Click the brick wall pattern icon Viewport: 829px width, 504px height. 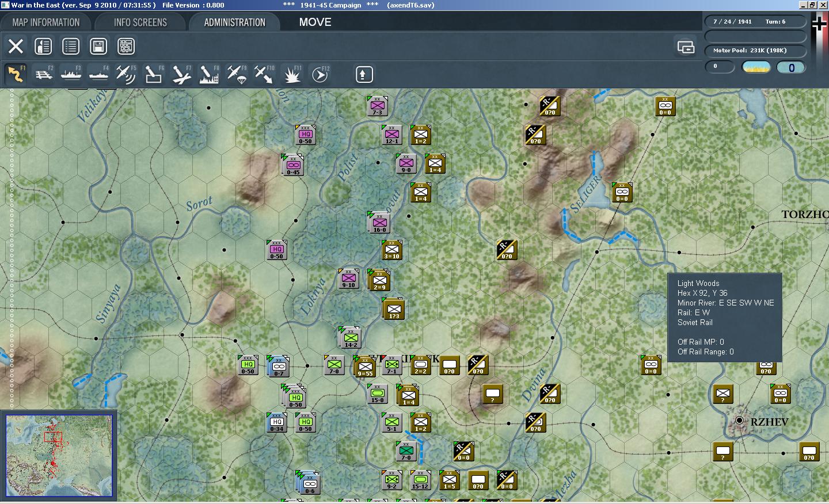[126, 46]
